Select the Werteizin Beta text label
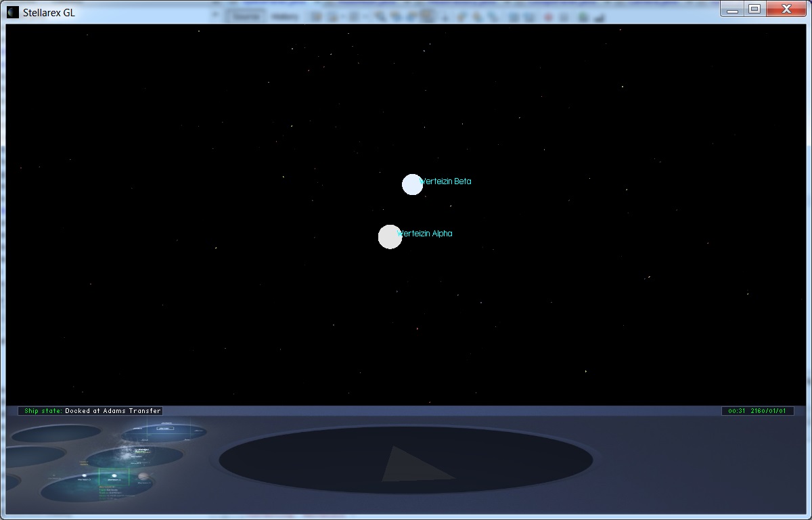Viewport: 812px width, 520px height. tap(446, 181)
